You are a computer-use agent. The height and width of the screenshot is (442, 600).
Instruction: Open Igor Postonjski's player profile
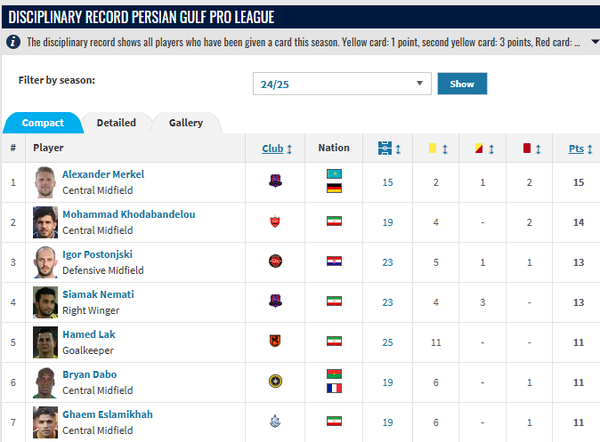pyautogui.click(x=98, y=254)
